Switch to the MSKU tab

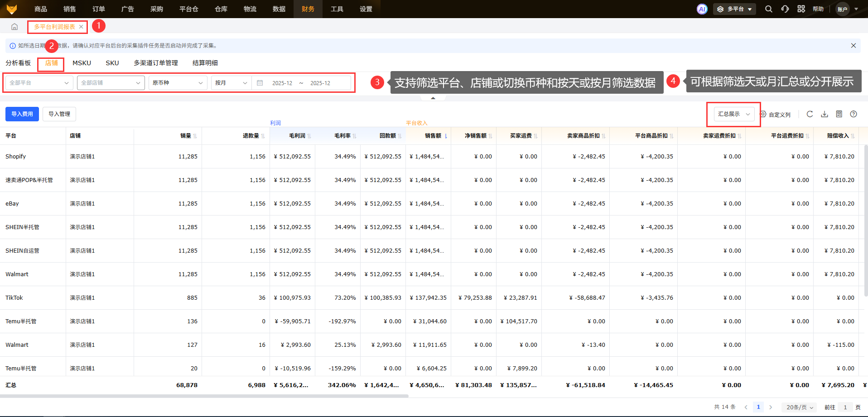pos(82,63)
